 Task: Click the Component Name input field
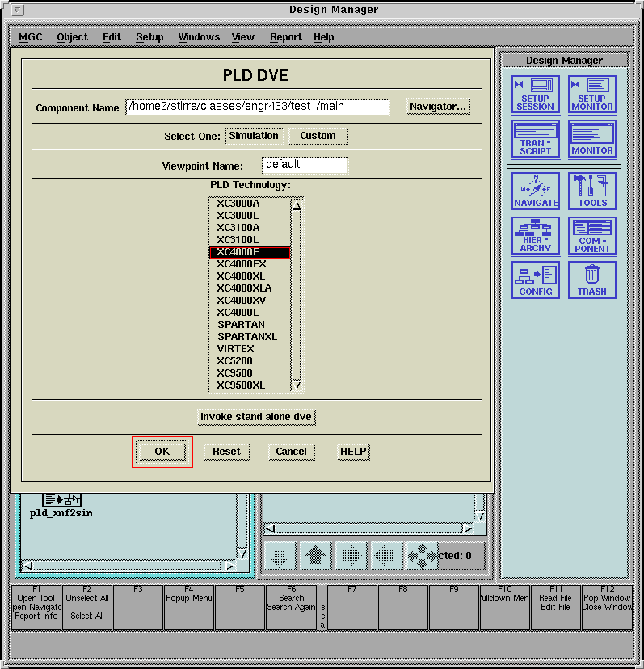pos(257,107)
